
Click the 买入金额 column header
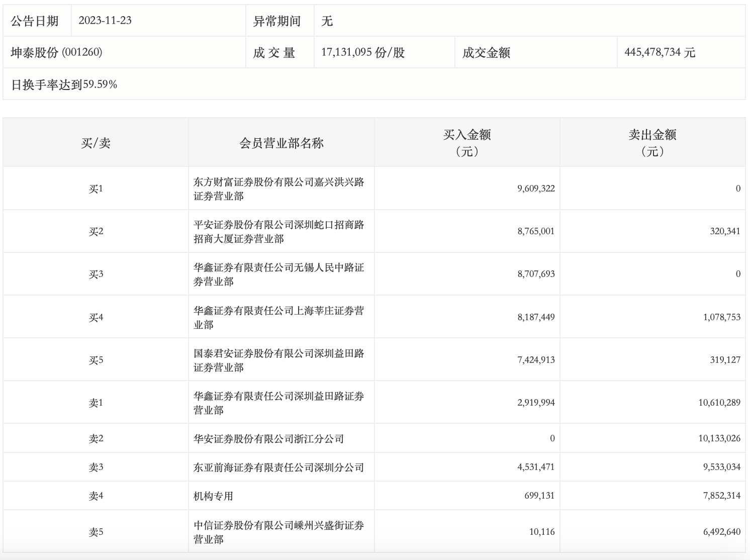466,142
